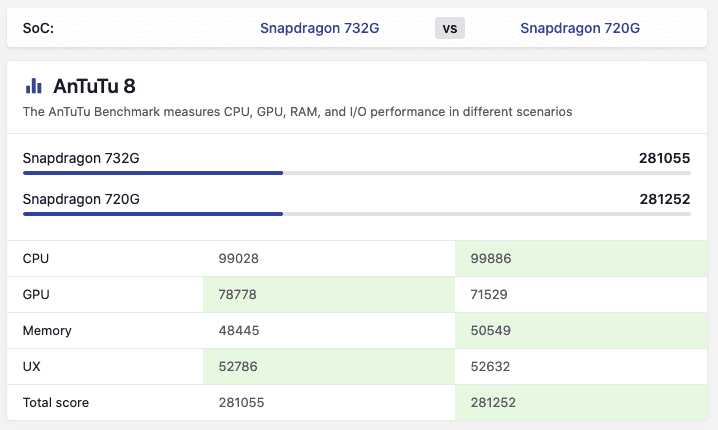The height and width of the screenshot is (430, 718).
Task: Select the Total score row label
Action: click(56, 403)
